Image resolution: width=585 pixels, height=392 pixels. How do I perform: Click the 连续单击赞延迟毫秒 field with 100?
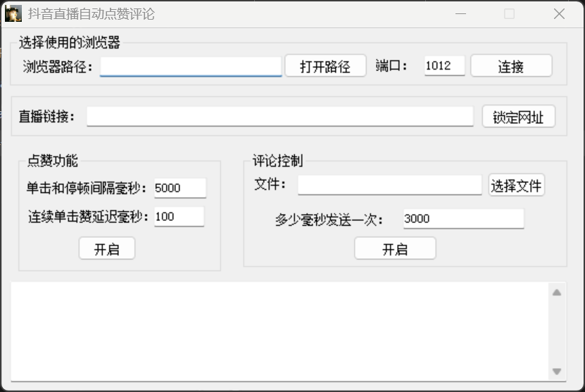point(179,217)
